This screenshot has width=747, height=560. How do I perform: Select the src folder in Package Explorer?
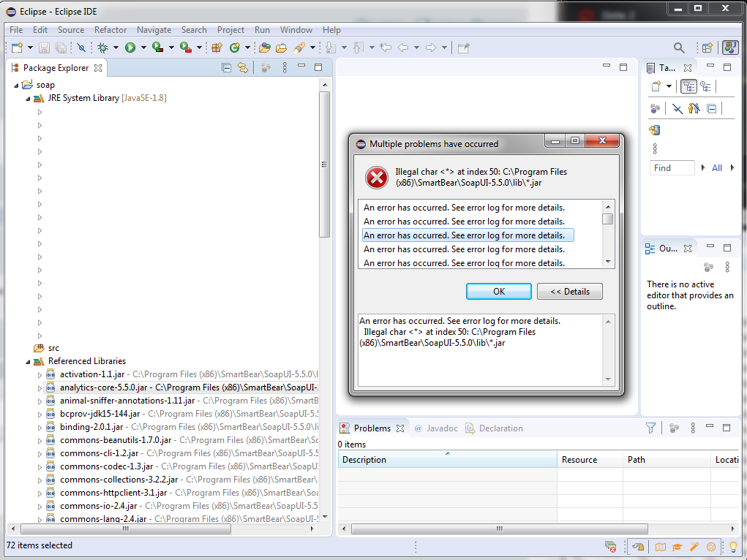tap(53, 348)
